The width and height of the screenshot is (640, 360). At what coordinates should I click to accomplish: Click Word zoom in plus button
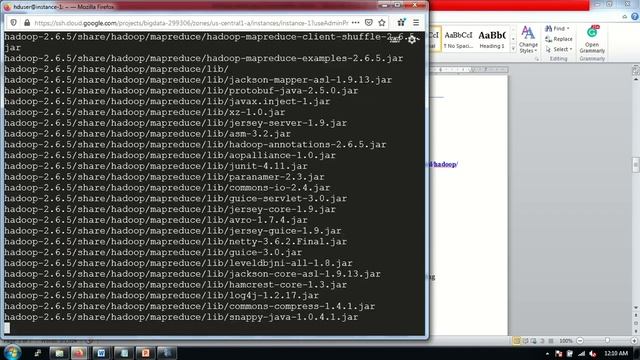tap(634, 340)
